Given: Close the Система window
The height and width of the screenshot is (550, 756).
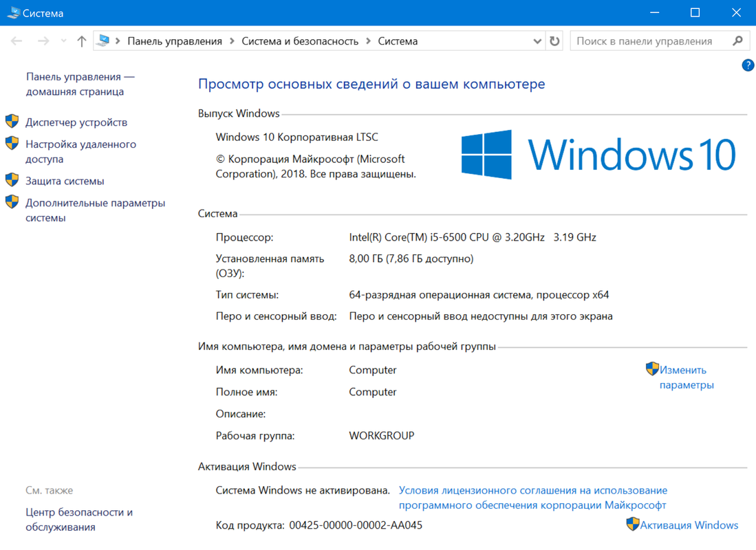Looking at the screenshot, I should (x=736, y=12).
